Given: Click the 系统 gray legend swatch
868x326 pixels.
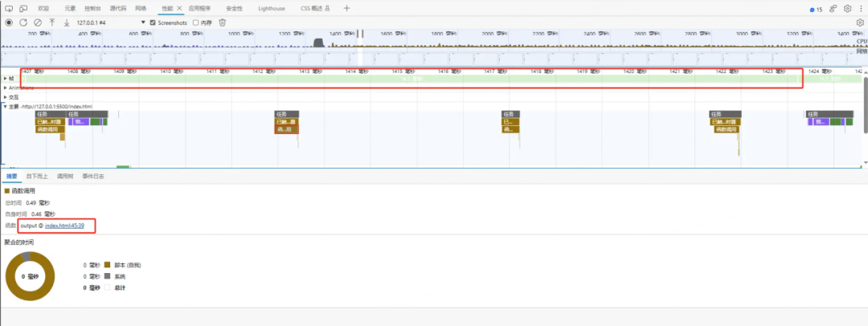Looking at the screenshot, I should click(108, 276).
